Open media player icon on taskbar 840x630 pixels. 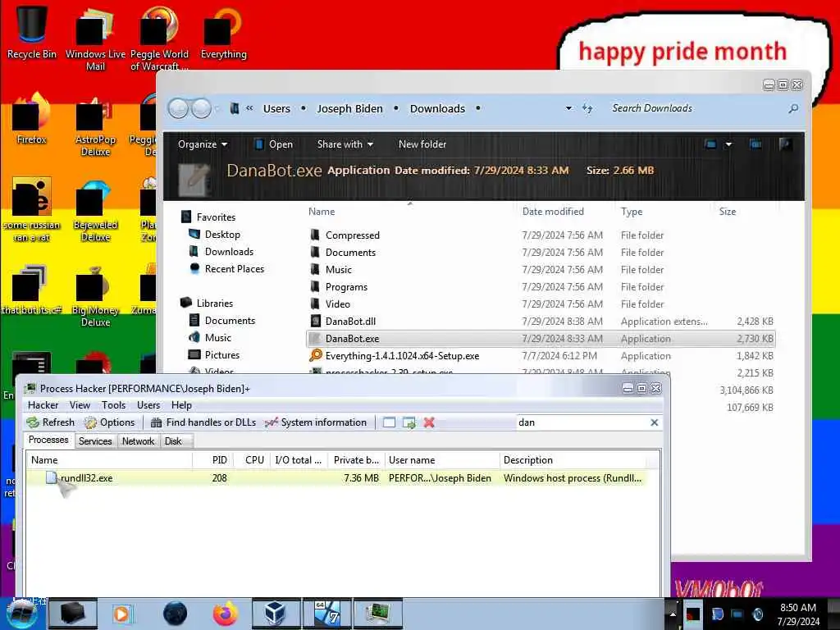122,614
